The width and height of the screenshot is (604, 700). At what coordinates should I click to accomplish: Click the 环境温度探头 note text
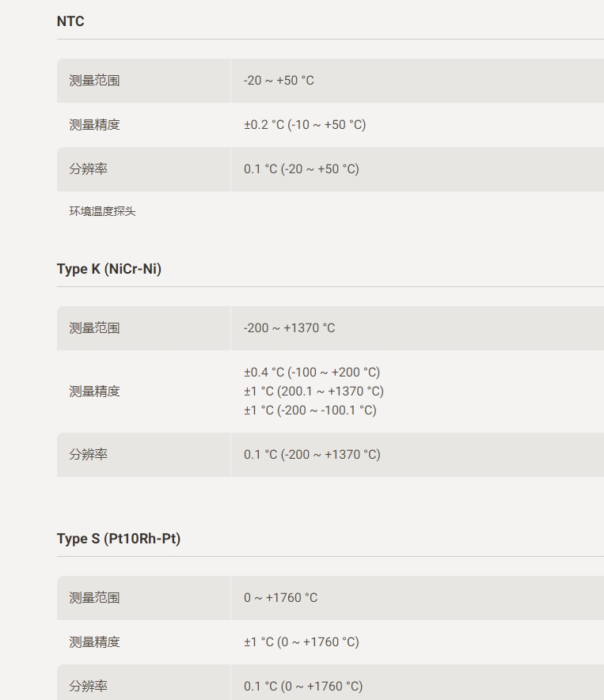tap(102, 212)
